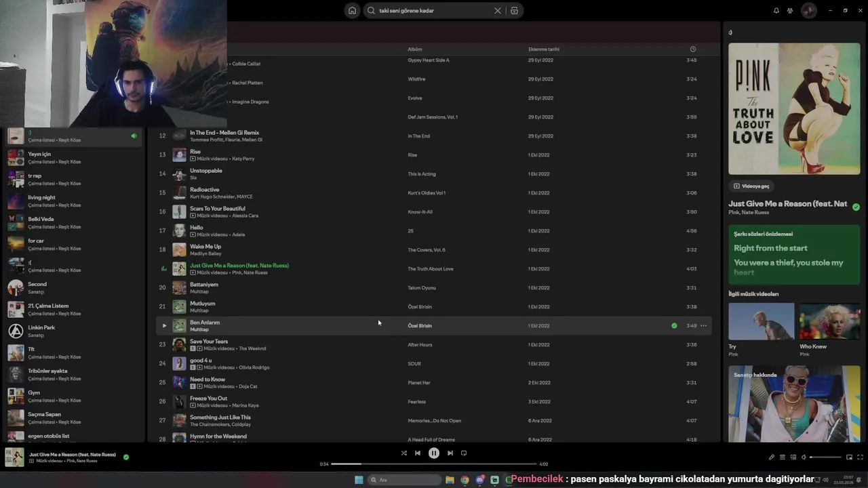Click The Truth About Love album cover
The image size is (868, 488).
pos(794,109)
